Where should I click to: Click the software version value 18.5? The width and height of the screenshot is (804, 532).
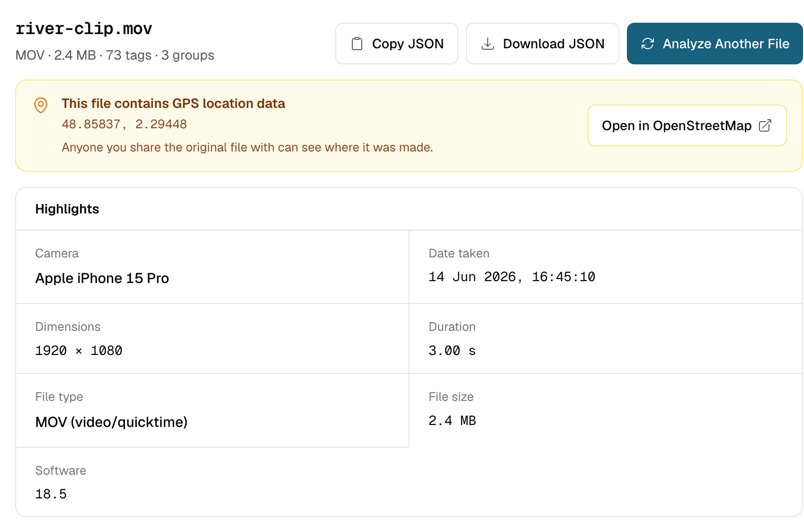[x=51, y=494]
